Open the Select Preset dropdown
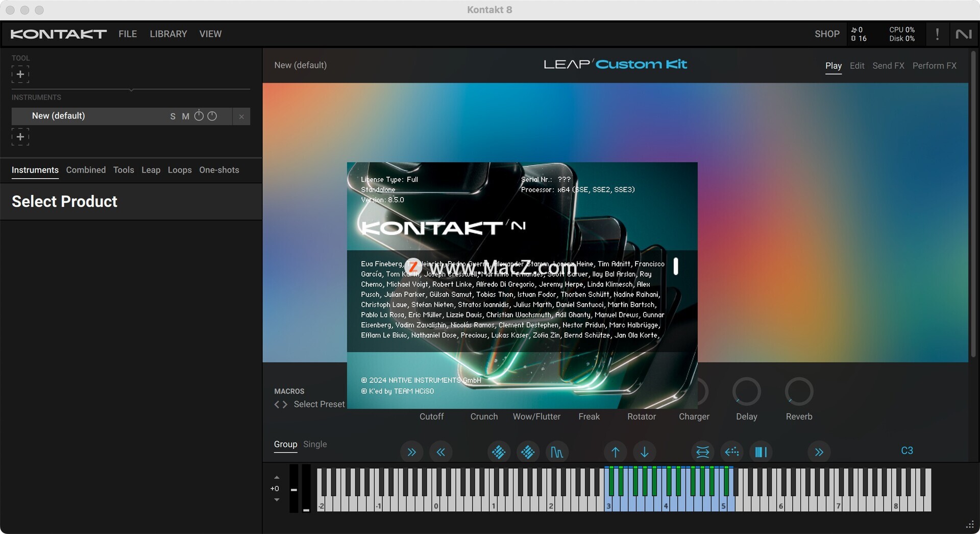The image size is (980, 534). coord(319,404)
